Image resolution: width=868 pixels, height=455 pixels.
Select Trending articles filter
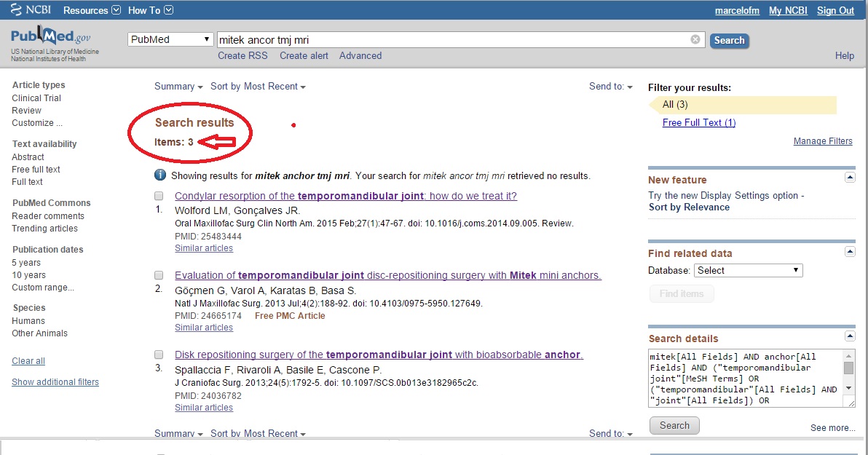tap(45, 228)
